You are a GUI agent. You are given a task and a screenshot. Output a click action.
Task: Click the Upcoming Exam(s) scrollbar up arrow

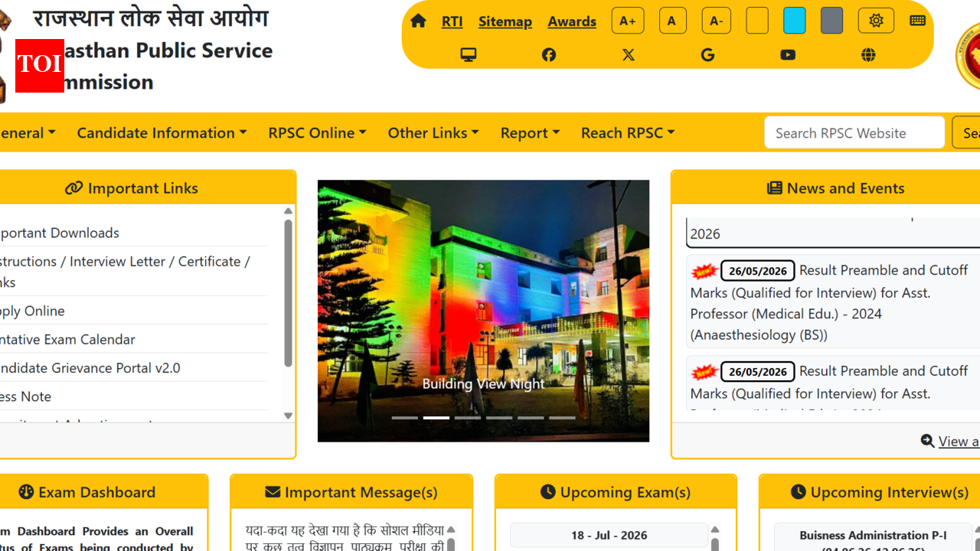[x=715, y=530]
